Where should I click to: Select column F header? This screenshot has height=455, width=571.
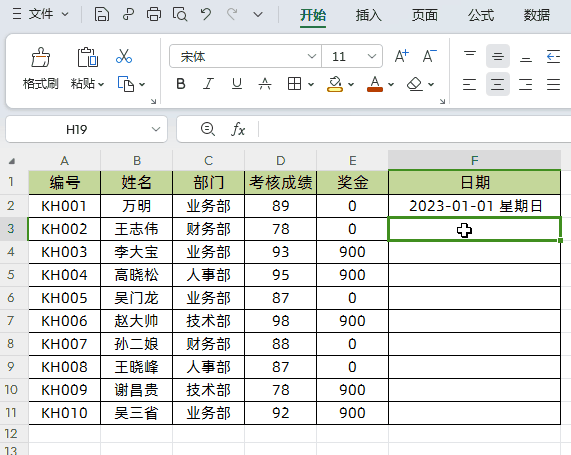pos(474,160)
